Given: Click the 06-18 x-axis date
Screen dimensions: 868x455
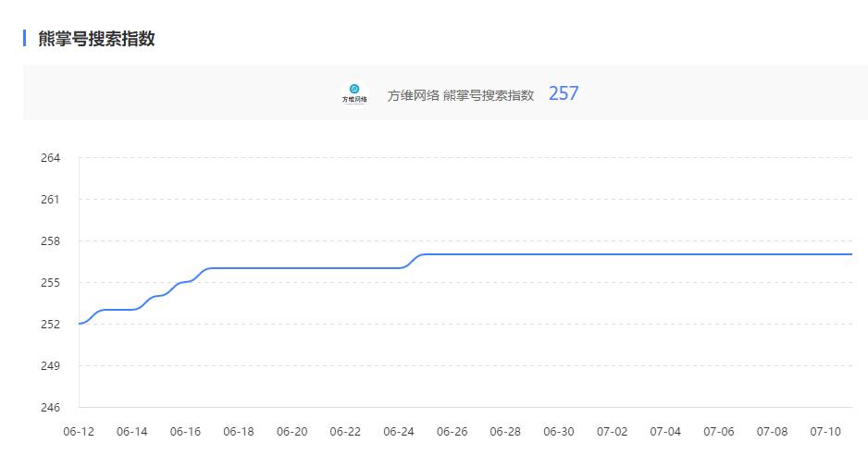Looking at the screenshot, I should (x=239, y=432).
